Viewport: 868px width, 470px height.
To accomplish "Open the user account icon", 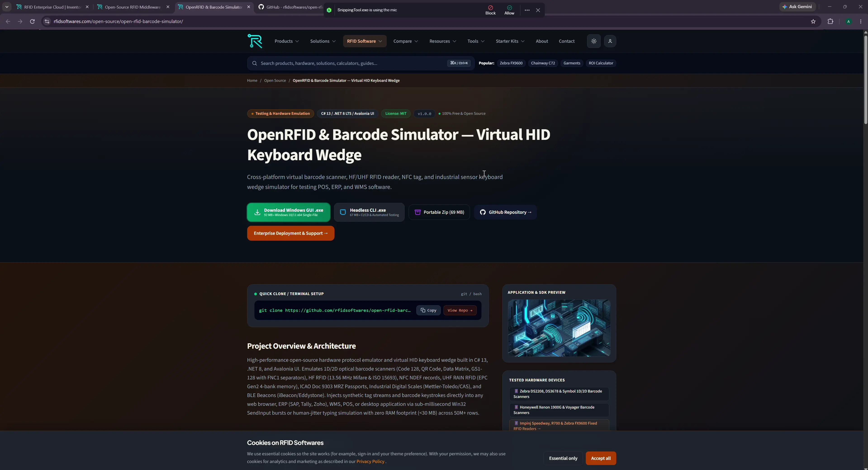I will pyautogui.click(x=610, y=41).
